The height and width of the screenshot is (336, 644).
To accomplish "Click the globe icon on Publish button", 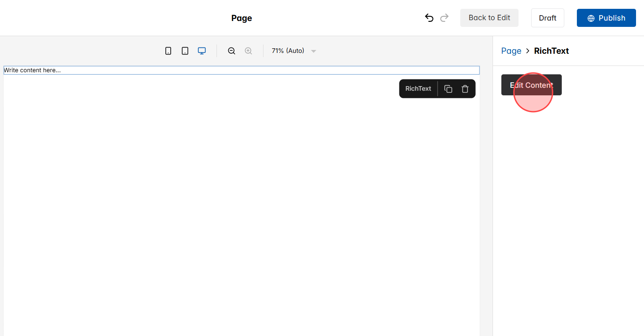I will click(591, 18).
